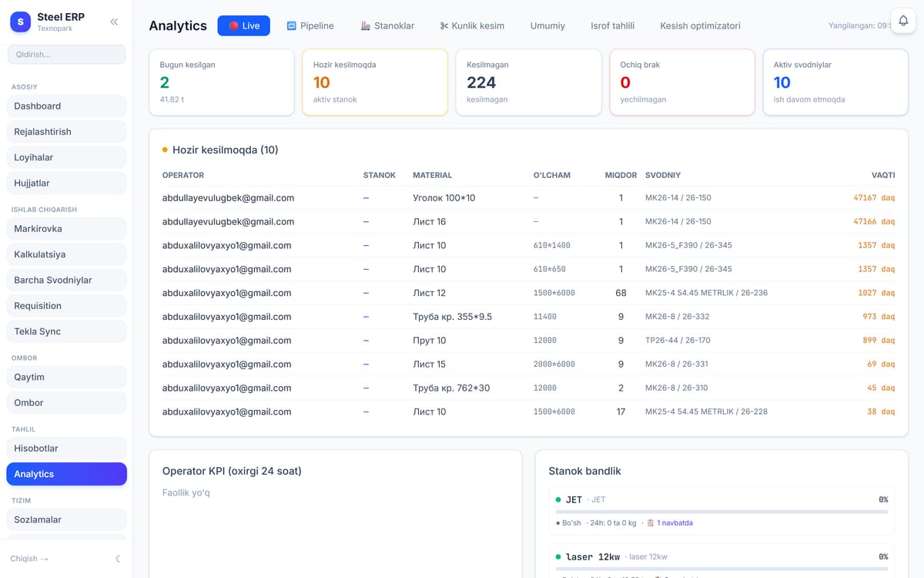The image size is (924, 578).
Task: Open Sozlamalar in the sidebar
Action: 66,519
